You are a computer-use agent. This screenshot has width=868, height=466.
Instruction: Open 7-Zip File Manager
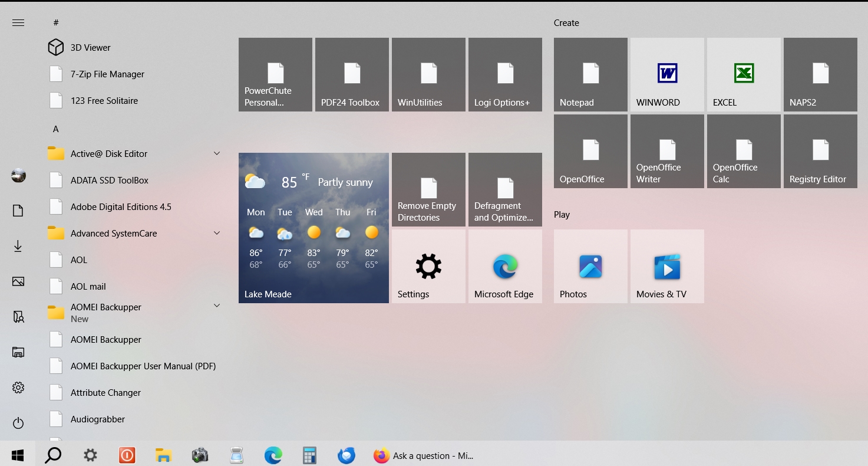coord(134,74)
